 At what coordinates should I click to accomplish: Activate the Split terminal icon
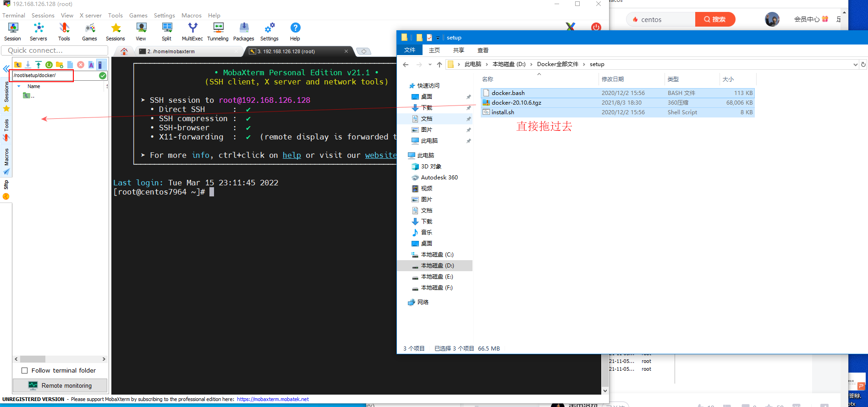coord(167,32)
